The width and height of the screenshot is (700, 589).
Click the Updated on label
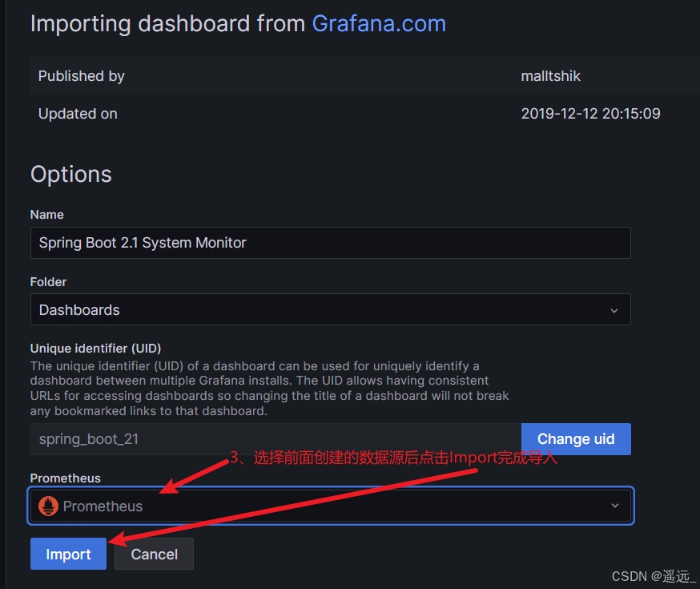pyautogui.click(x=78, y=114)
